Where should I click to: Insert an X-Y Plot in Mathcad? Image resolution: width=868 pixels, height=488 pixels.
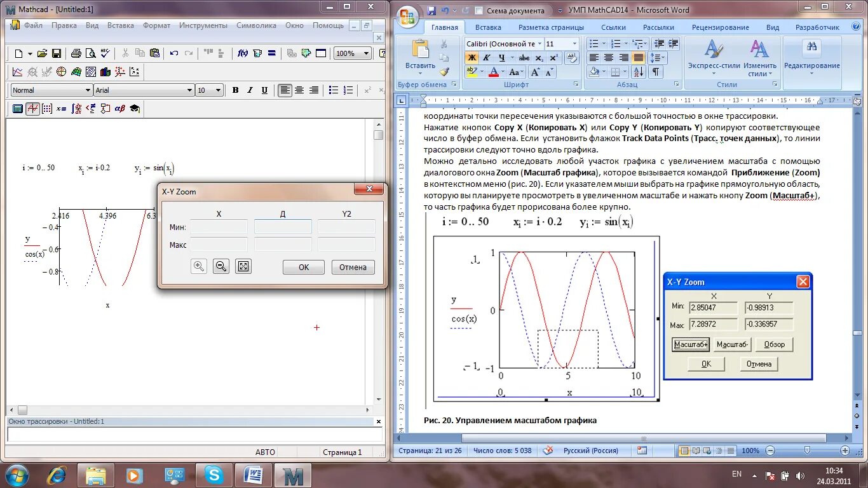[18, 72]
